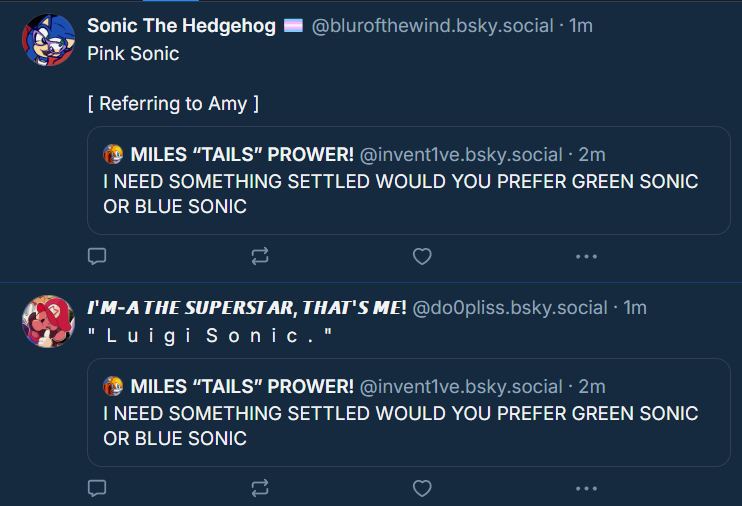Reply to the Luigi Sonic post
The image size is (742, 506).
[x=97, y=488]
